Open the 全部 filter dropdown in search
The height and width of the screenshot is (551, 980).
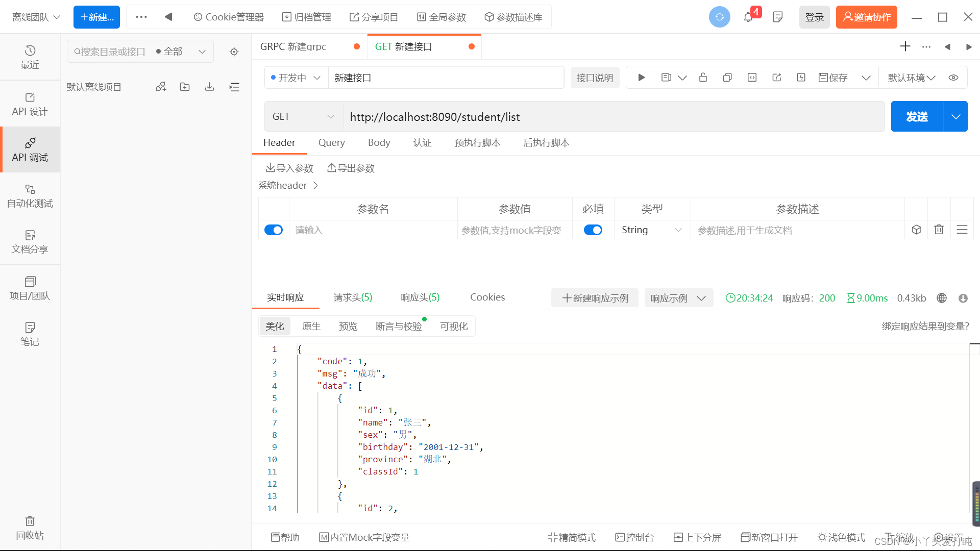pyautogui.click(x=181, y=52)
